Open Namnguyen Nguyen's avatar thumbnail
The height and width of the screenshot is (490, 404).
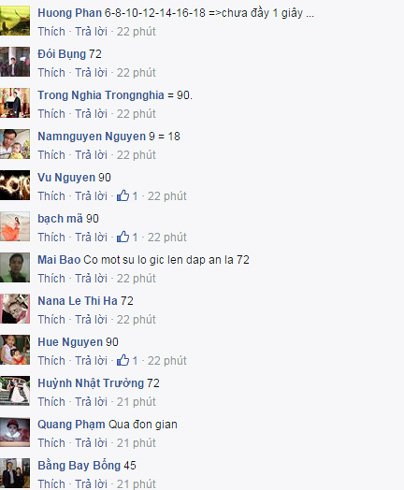pos(15,144)
